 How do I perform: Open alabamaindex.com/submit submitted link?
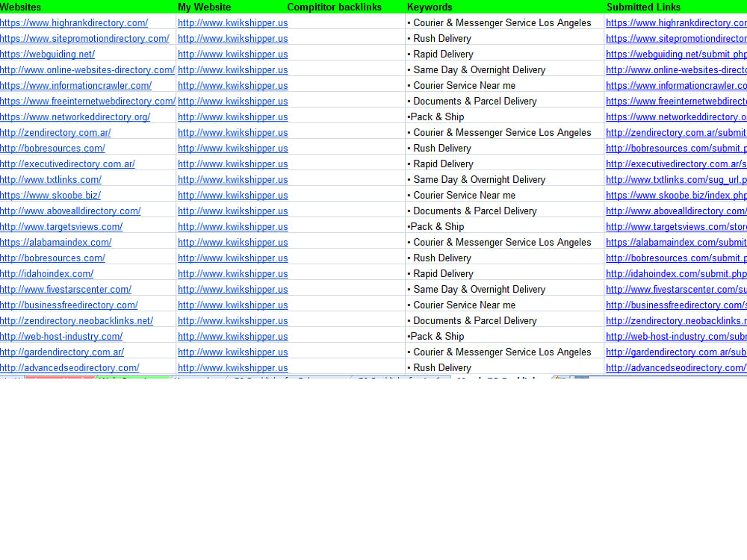tap(677, 243)
